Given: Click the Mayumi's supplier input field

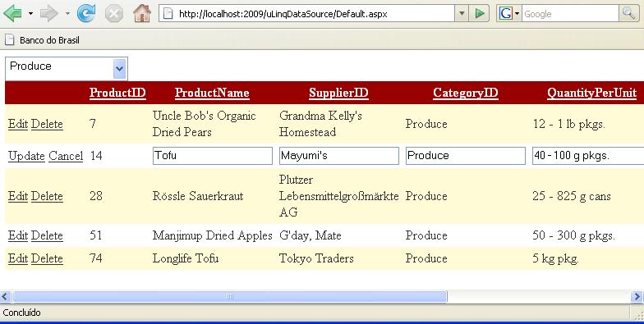Looking at the screenshot, I should pos(338,156).
